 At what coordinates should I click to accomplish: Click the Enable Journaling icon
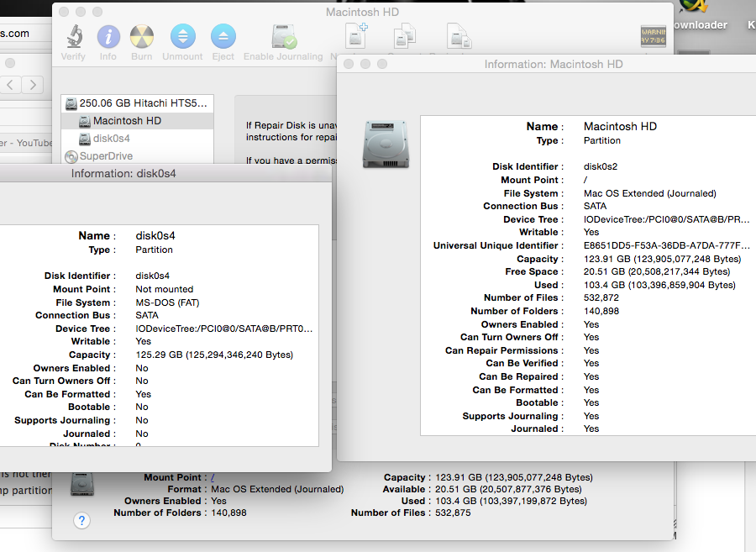click(283, 38)
